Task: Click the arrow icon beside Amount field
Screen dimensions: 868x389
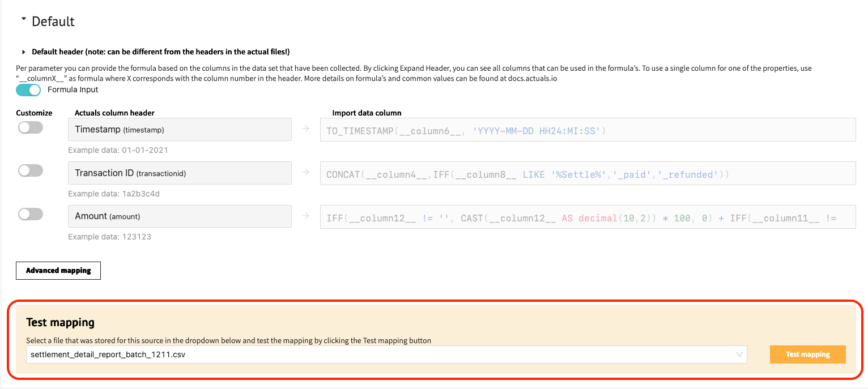Action: [x=306, y=216]
